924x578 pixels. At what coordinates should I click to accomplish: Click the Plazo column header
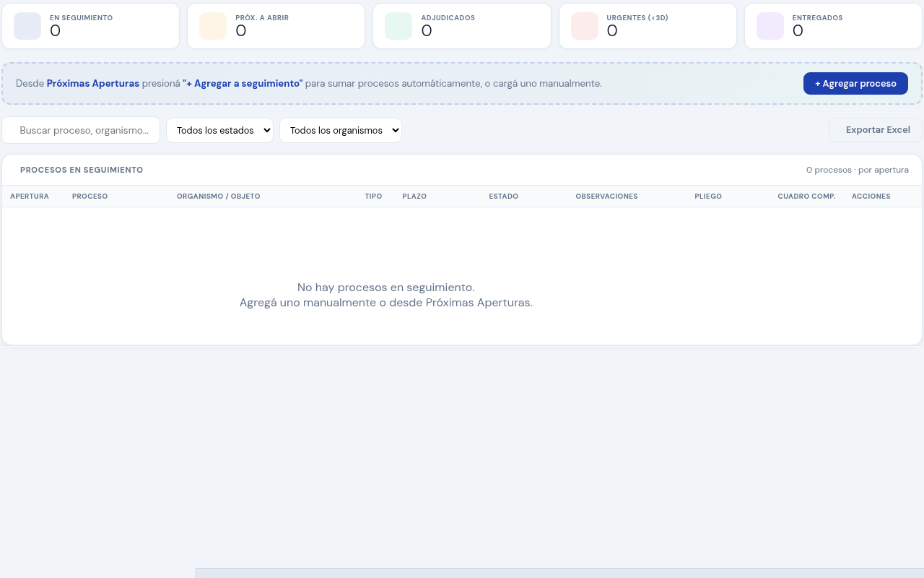click(414, 197)
